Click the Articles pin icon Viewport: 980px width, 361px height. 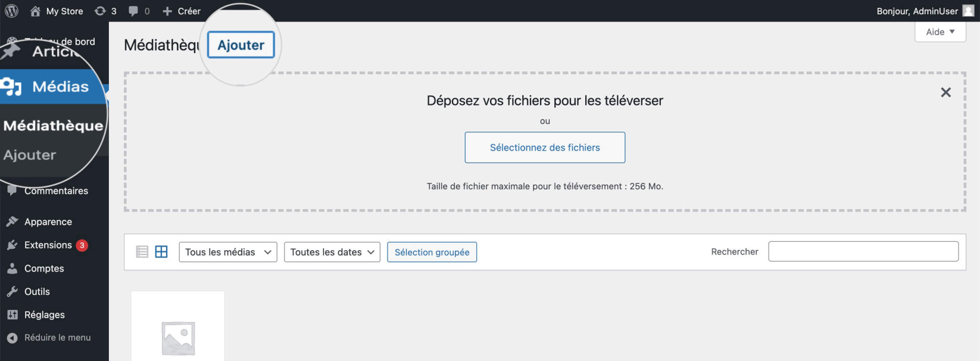[x=11, y=51]
